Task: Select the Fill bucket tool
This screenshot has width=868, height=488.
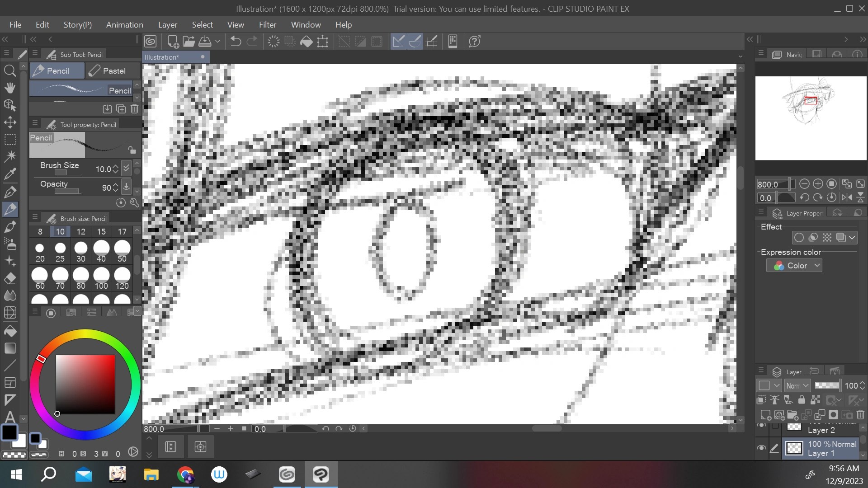Action: (x=10, y=330)
